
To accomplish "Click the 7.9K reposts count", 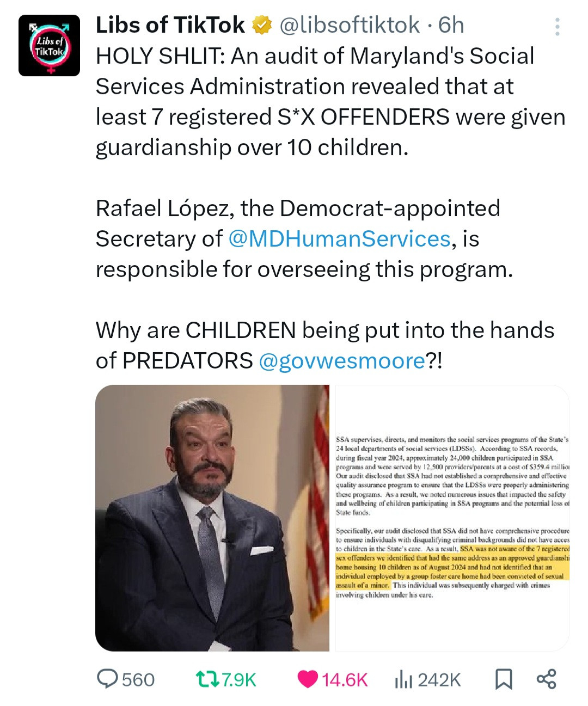I will 239,680.
